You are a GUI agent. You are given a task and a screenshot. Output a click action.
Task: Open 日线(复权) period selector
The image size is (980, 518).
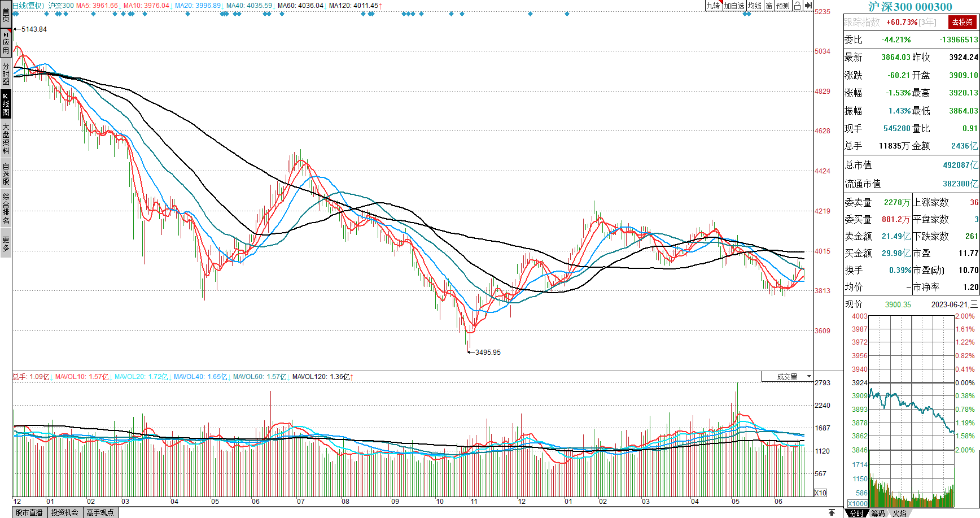click(x=28, y=6)
